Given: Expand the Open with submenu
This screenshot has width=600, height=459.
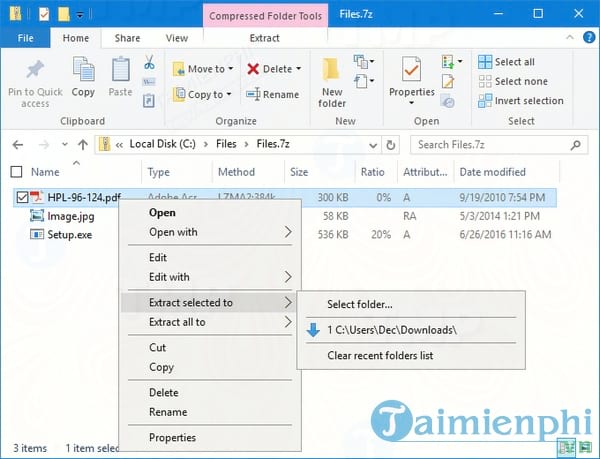Looking at the screenshot, I should coord(220,232).
